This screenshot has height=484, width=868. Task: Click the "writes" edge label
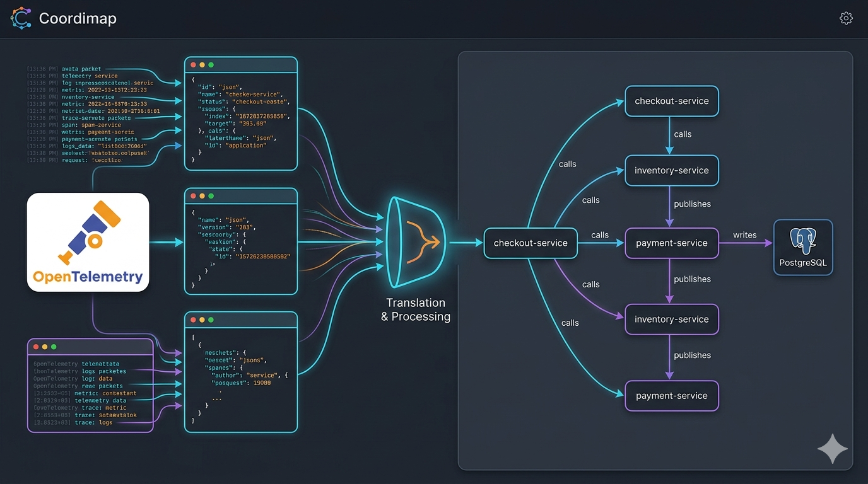pos(745,235)
